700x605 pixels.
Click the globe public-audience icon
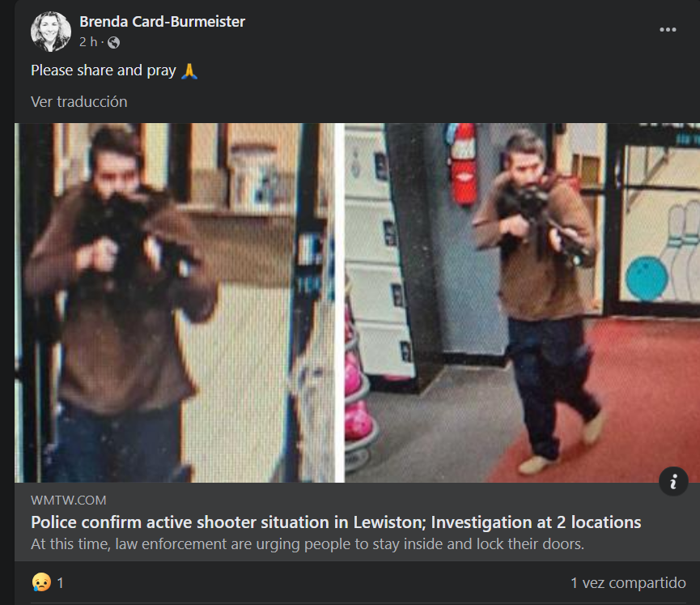pos(113,42)
